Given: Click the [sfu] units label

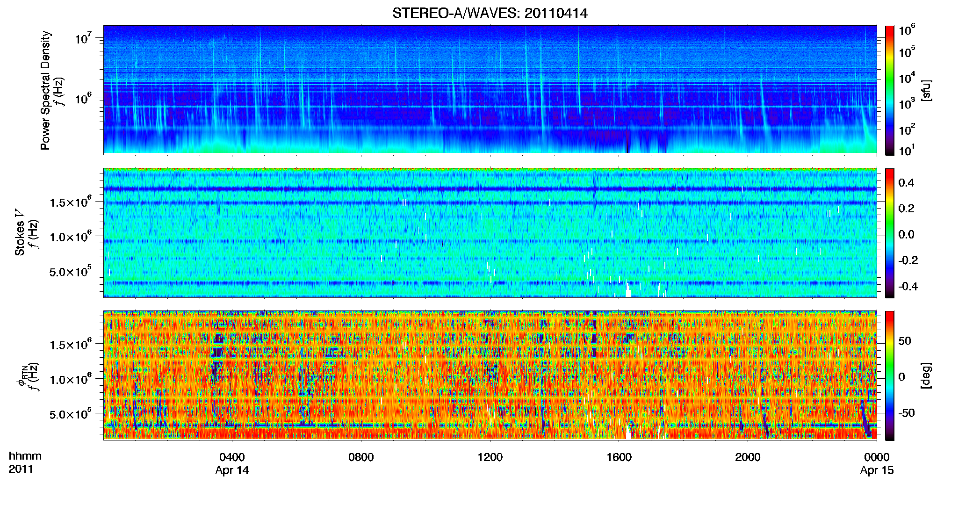Looking at the screenshot, I should pos(926,90).
